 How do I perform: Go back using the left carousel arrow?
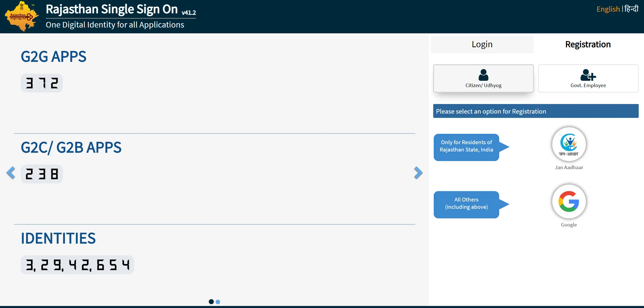click(x=11, y=173)
